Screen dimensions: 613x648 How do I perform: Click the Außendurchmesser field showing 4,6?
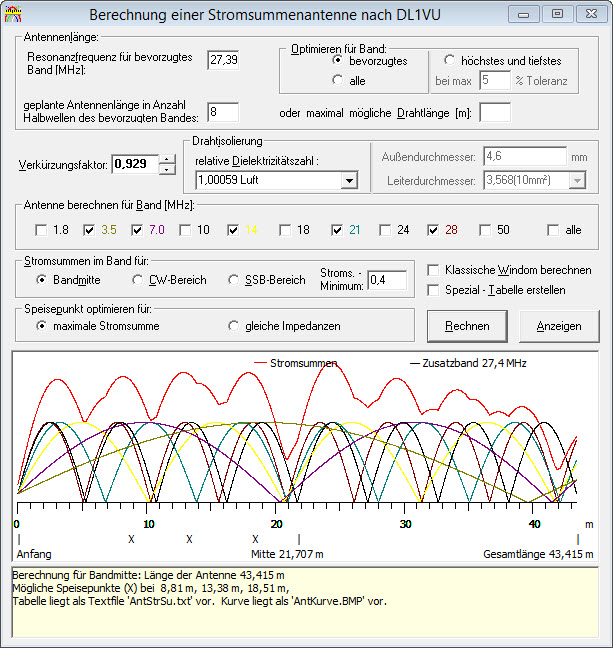(x=525, y=157)
